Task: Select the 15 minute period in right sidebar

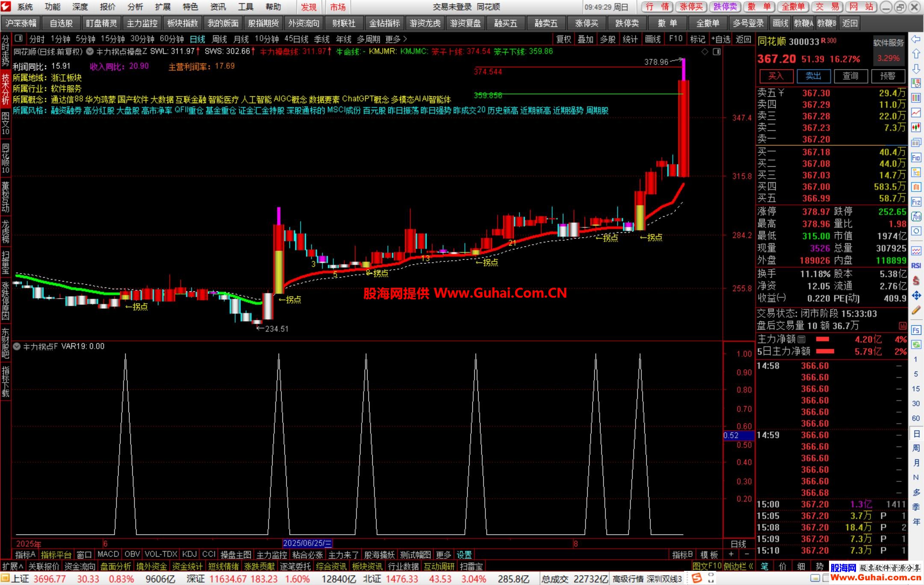Action: coord(916,389)
